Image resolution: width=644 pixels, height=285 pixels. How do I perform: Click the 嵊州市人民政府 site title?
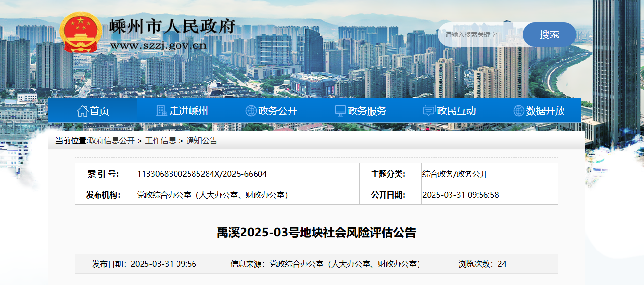[172, 26]
